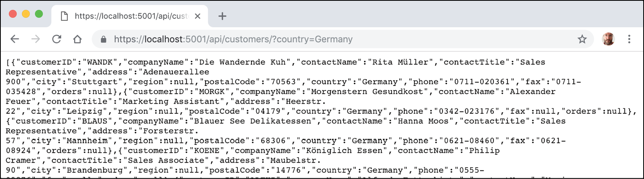This screenshot has width=644, height=179.
Task: Reload the customers API page
Action: pyautogui.click(x=57, y=39)
